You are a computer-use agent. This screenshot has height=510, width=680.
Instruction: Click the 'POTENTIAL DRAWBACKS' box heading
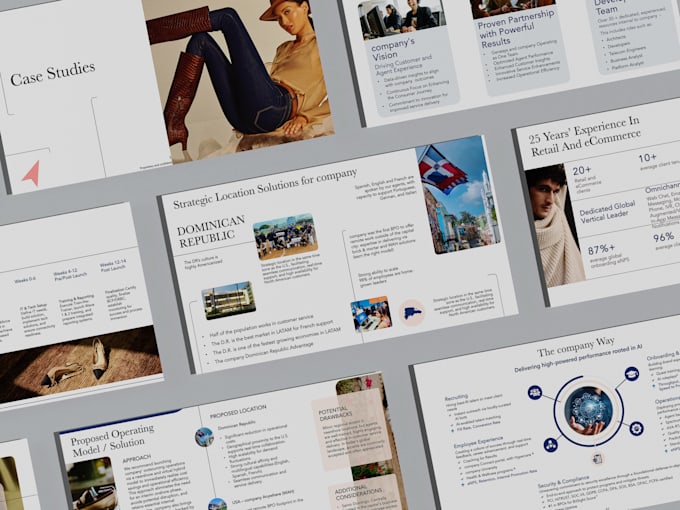click(333, 414)
